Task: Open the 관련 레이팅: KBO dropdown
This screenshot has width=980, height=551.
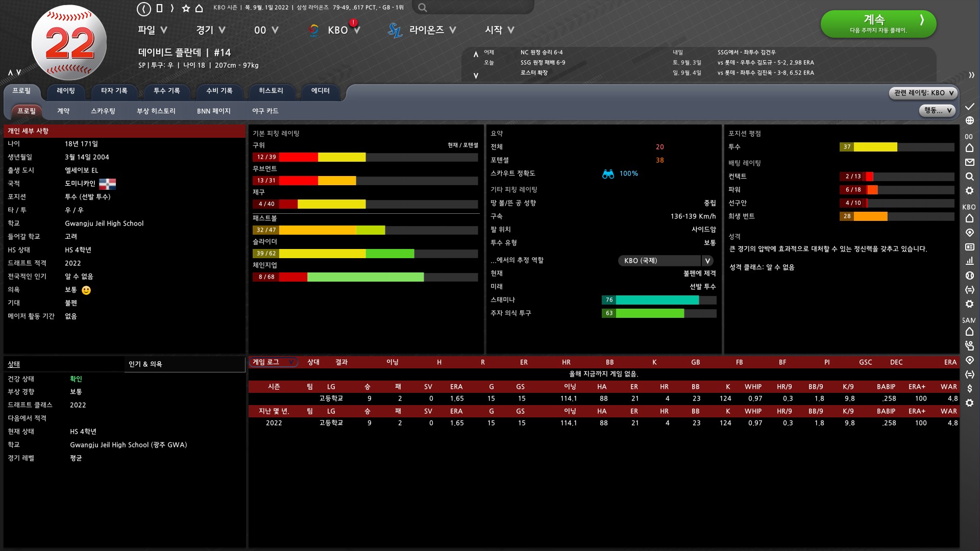Action: 923,93
